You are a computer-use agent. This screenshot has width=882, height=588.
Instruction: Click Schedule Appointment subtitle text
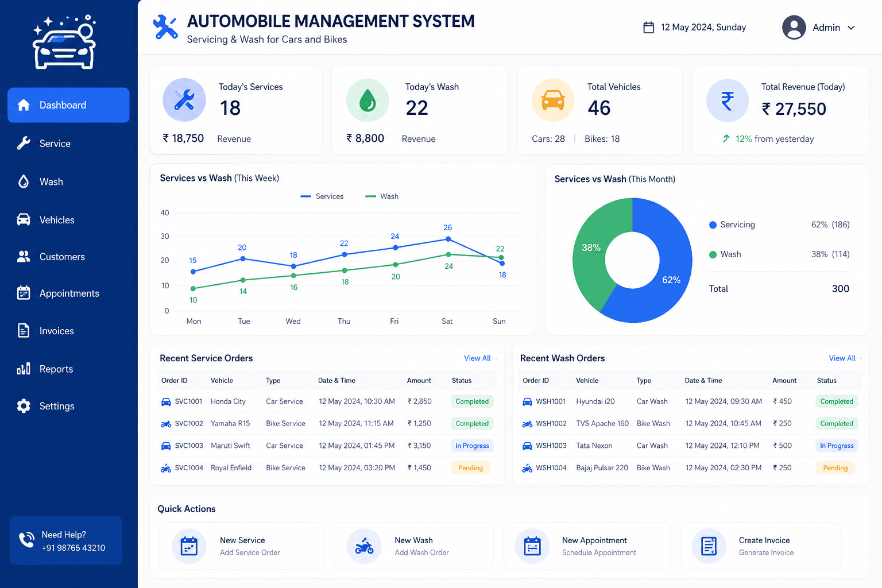pos(599,553)
